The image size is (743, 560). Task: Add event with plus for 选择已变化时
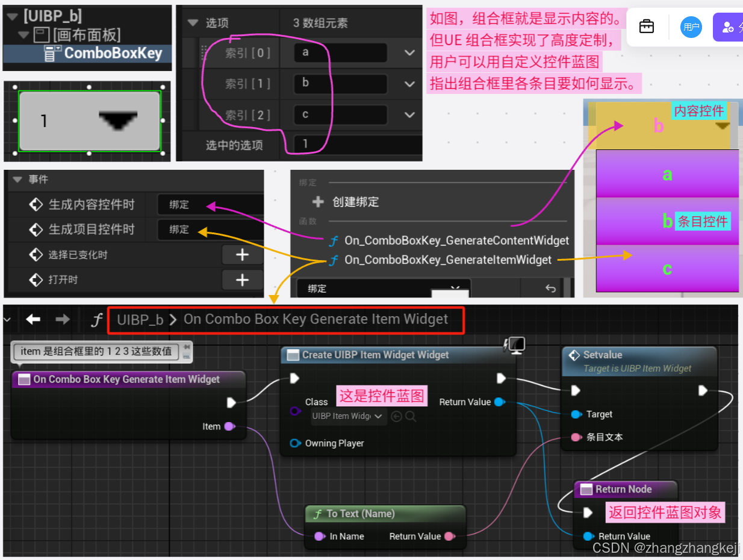click(242, 255)
